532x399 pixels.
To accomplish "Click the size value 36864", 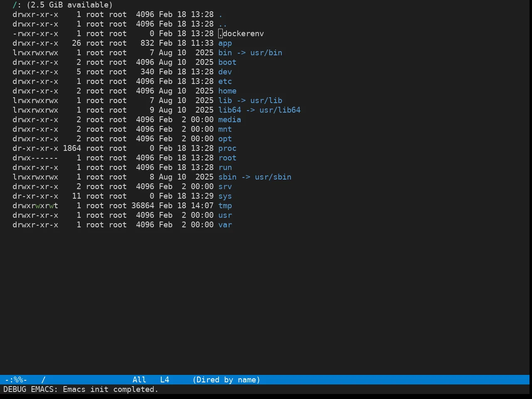I will (x=143, y=206).
